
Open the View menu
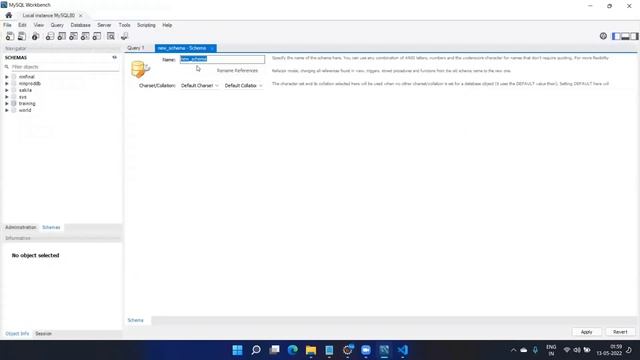39,25
